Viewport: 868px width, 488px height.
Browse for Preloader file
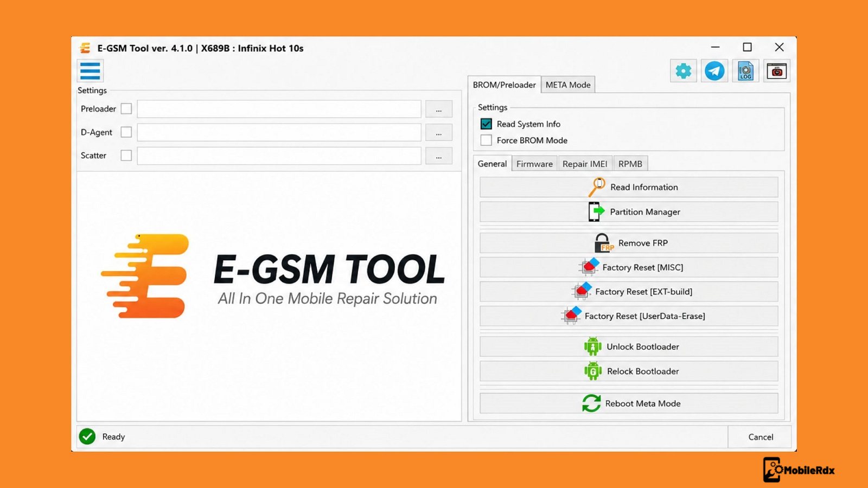pos(439,109)
